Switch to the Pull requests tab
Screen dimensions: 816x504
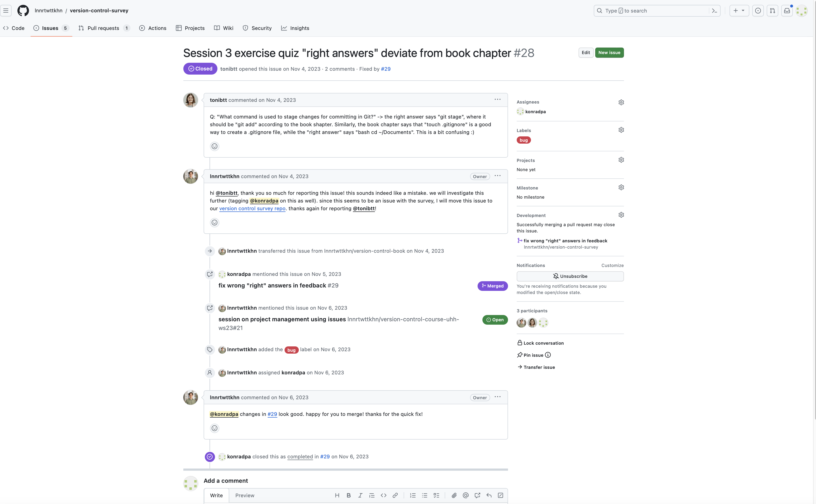point(103,28)
